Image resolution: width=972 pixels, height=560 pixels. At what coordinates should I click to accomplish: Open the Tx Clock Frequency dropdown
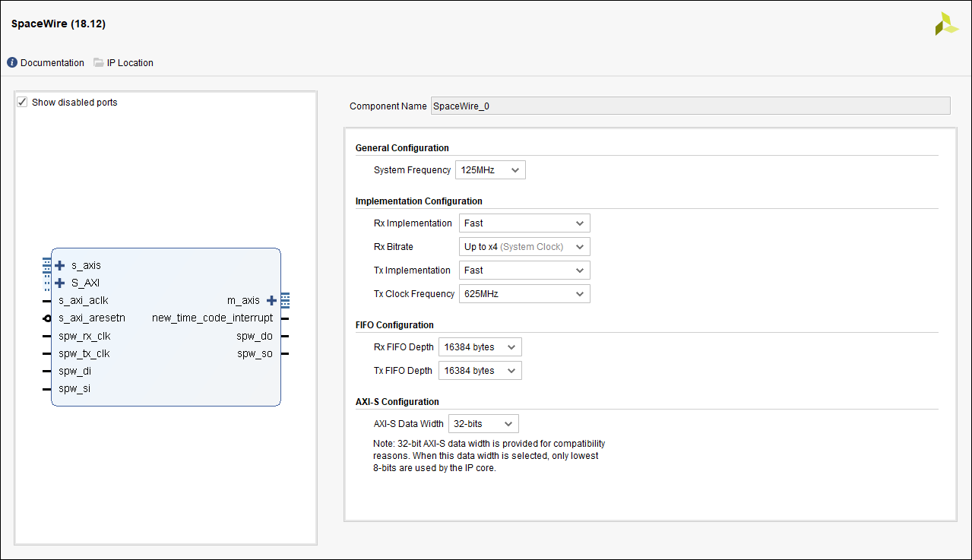coord(524,294)
